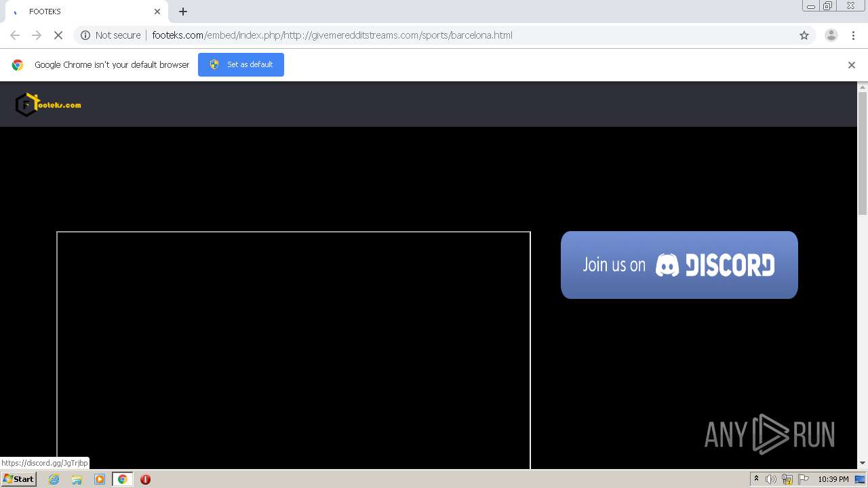This screenshot has width=868, height=488.
Task: Go back to previous page
Action: [x=15, y=35]
